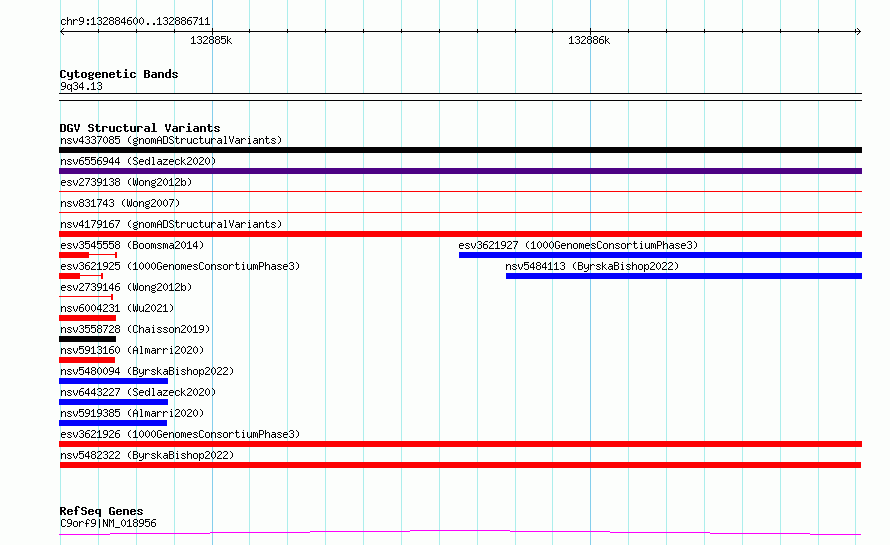The height and width of the screenshot is (545, 890).
Task: Open esv3621927 1000GenomesConsortiumPhase3 label
Action: tap(578, 245)
